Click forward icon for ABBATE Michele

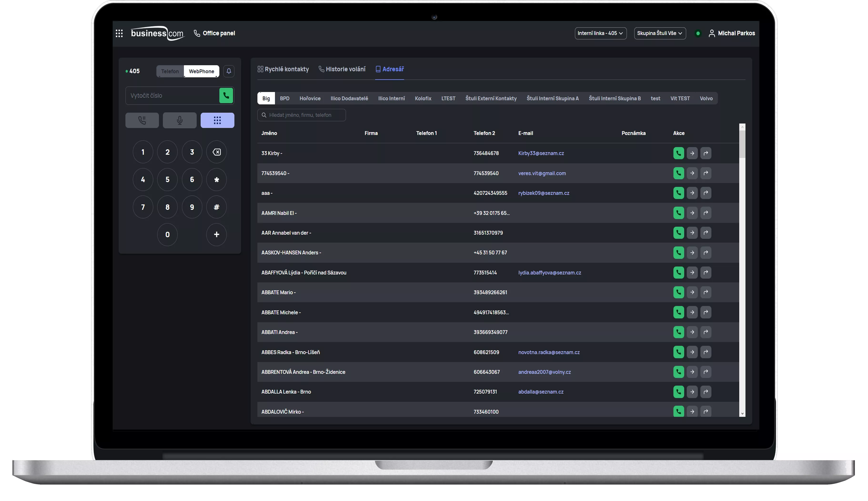pyautogui.click(x=706, y=312)
